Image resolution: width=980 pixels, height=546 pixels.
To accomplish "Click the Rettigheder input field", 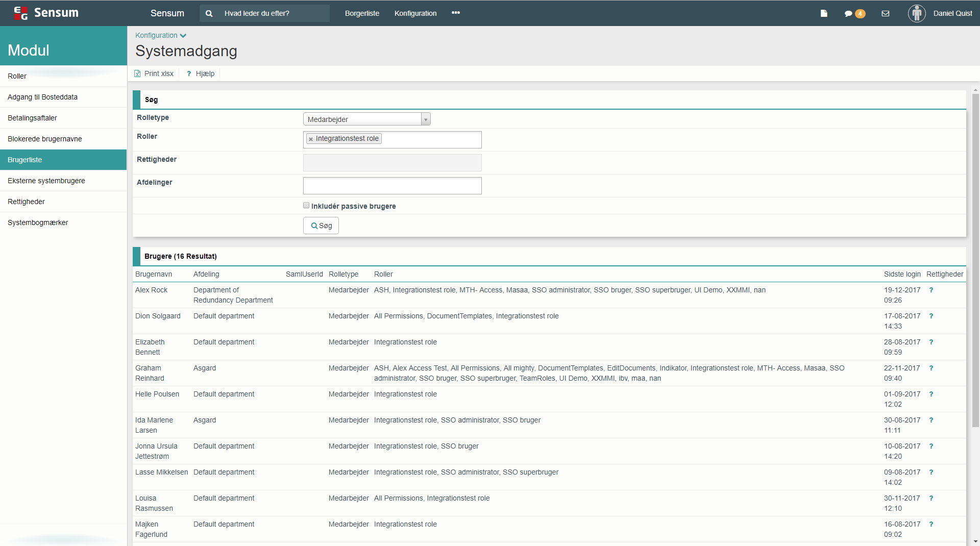I will pyautogui.click(x=393, y=163).
